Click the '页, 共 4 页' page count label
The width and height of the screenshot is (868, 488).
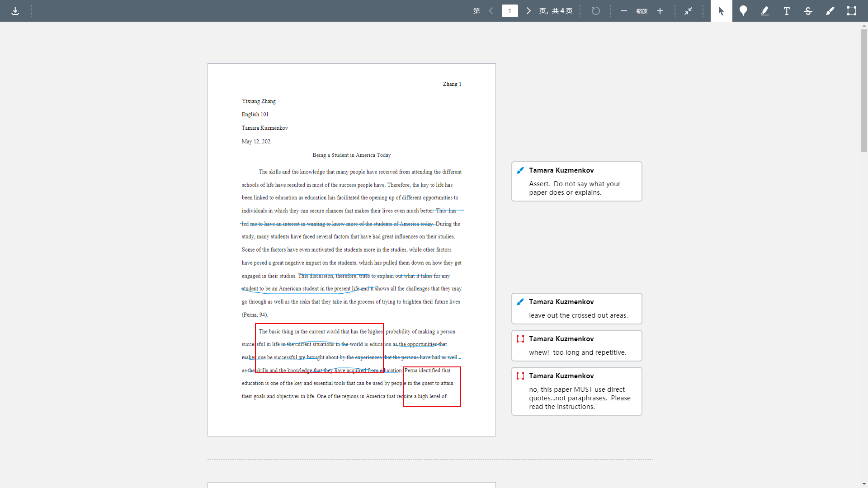click(556, 11)
